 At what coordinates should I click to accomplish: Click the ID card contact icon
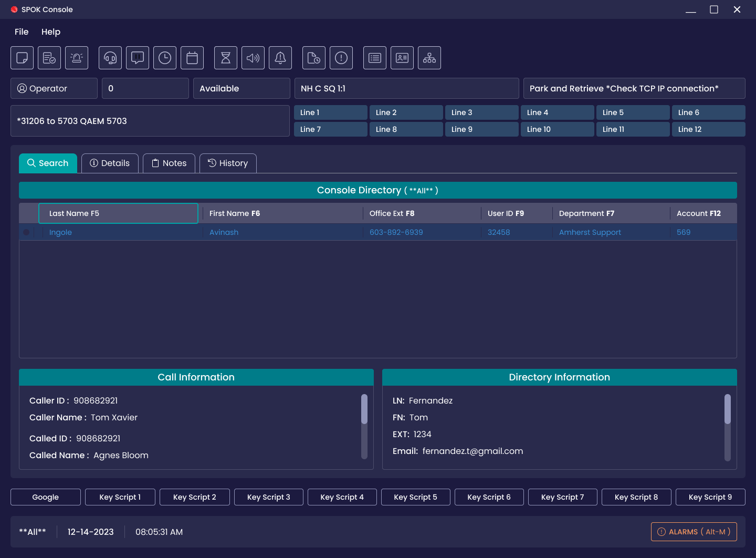(402, 58)
